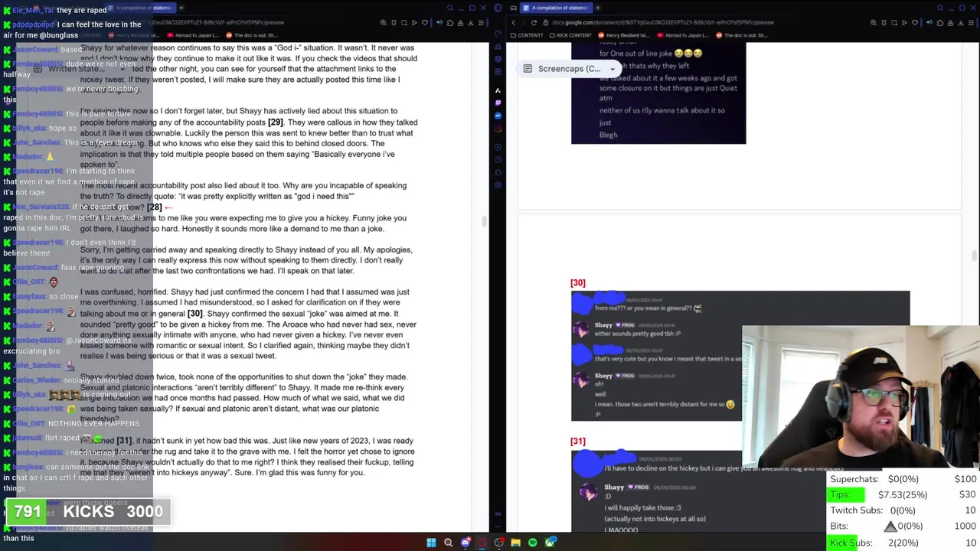The height and width of the screenshot is (551, 980).
Task: Toggle the speaker icon in left window toolbar
Action: pos(439,22)
